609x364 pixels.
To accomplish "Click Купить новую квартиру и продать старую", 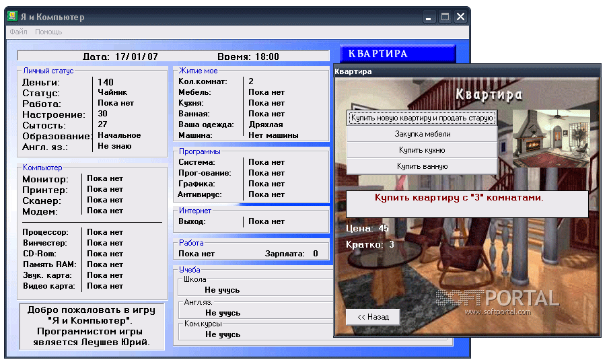I will (422, 118).
